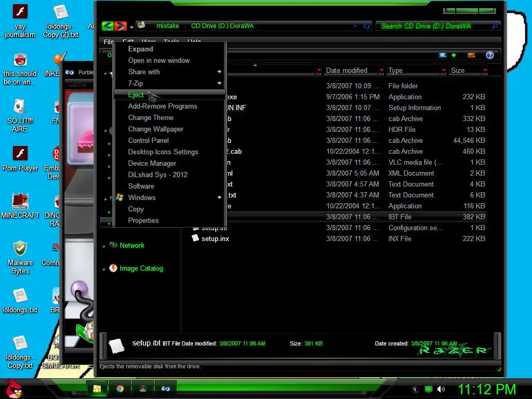
Task: Click the XML Document row
Action: 356,173
